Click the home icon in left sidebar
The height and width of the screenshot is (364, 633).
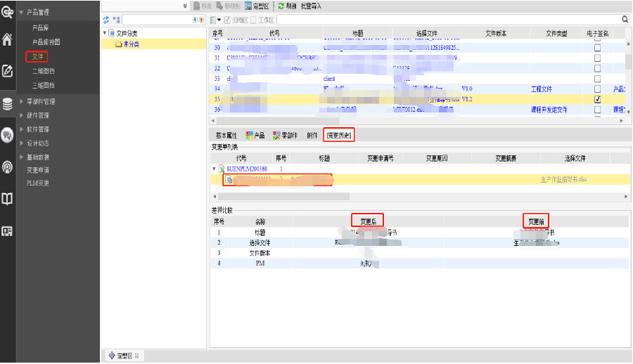point(8,39)
